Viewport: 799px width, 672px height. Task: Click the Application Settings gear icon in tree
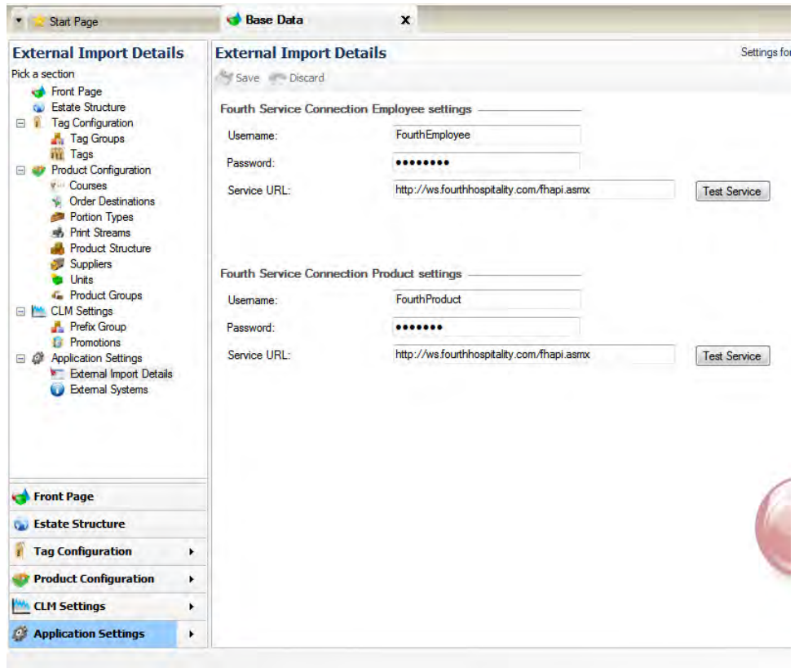click(38, 359)
